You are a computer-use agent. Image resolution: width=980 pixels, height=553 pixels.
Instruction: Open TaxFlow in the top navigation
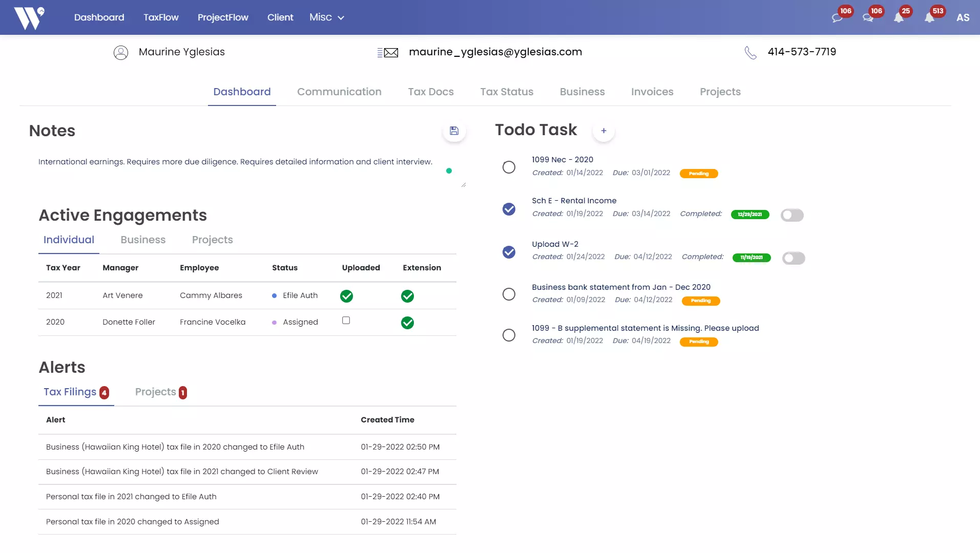click(x=161, y=17)
